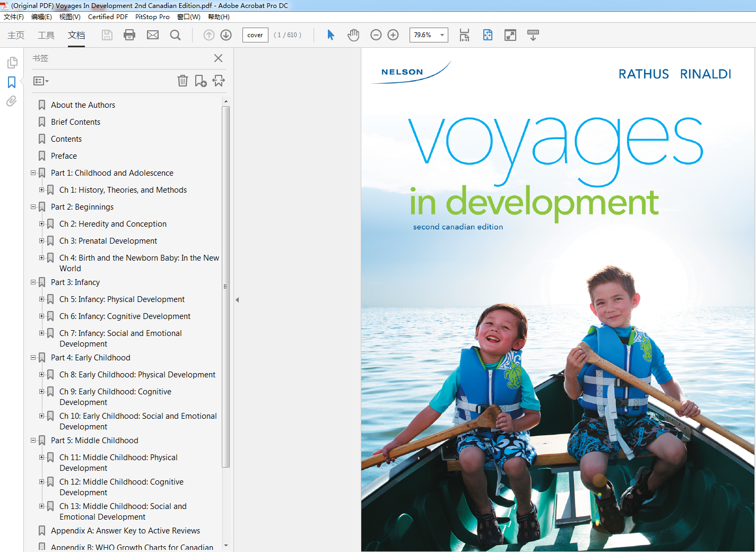Viewport: 756px width, 552px height.
Task: Switch to the 工具 tab
Action: [46, 35]
